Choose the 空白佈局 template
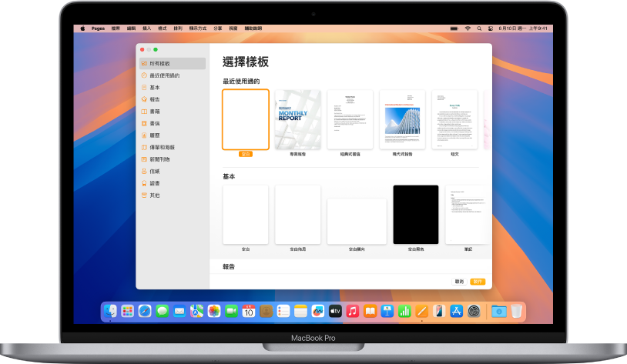627x364 pixels. [x=298, y=215]
